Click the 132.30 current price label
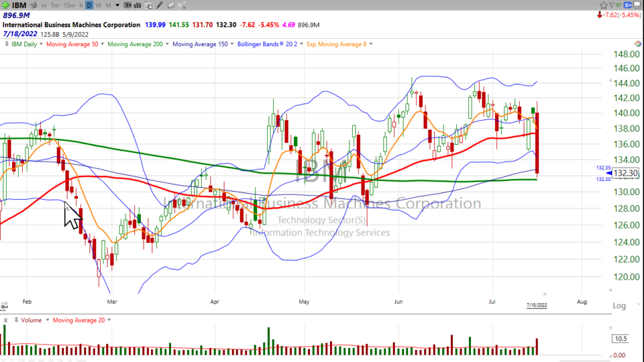Viewport: 644px width, 362px height. 625,173
